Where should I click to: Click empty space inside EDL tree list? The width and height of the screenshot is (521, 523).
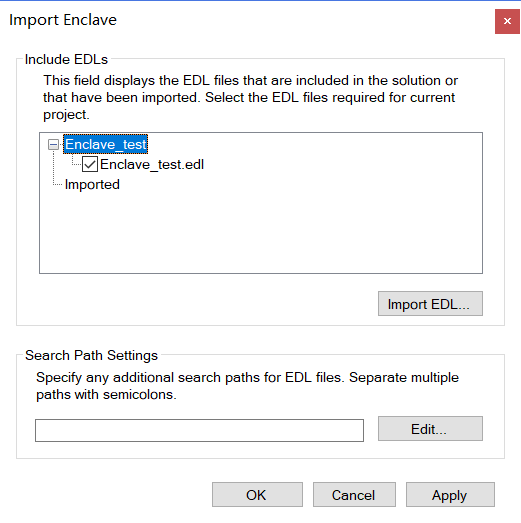pos(260,233)
